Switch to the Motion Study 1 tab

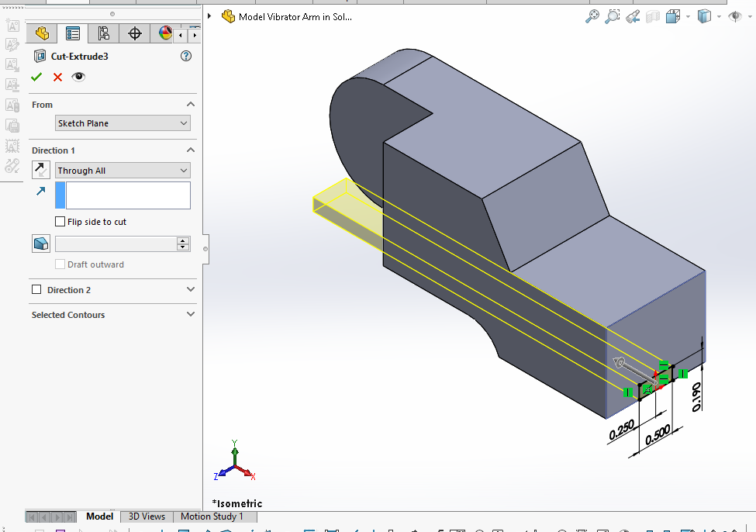tap(212, 516)
